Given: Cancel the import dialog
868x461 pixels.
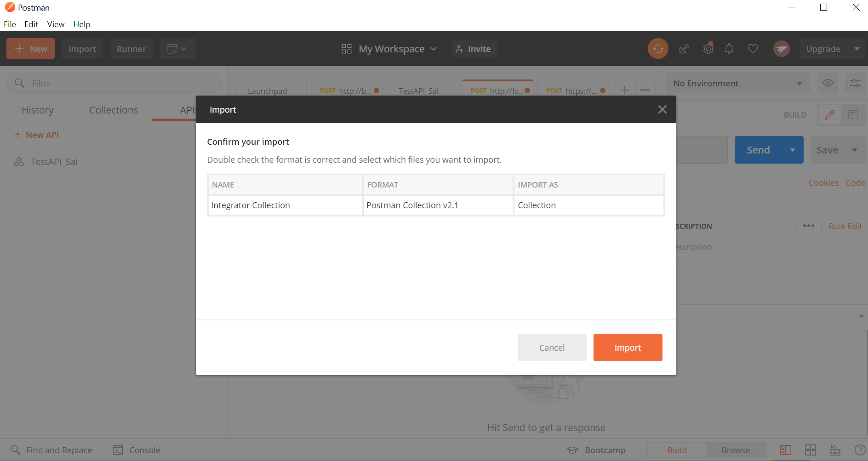Looking at the screenshot, I should (552, 347).
